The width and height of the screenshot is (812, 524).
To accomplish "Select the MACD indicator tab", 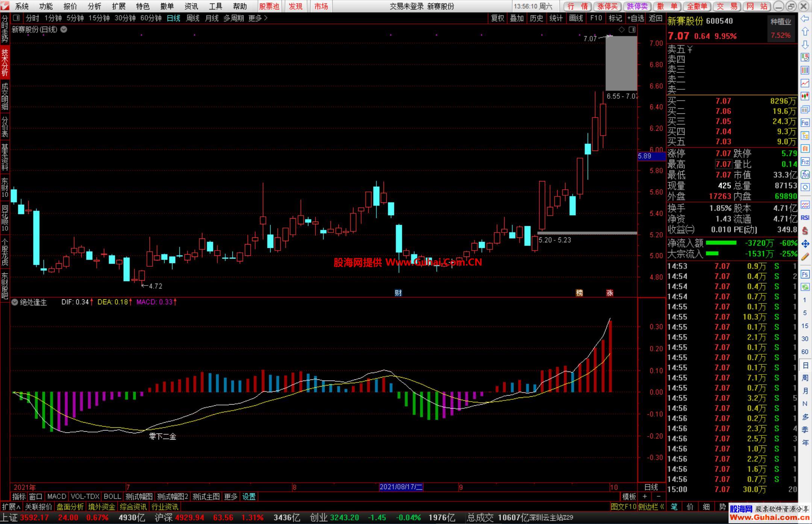I will [x=57, y=497].
